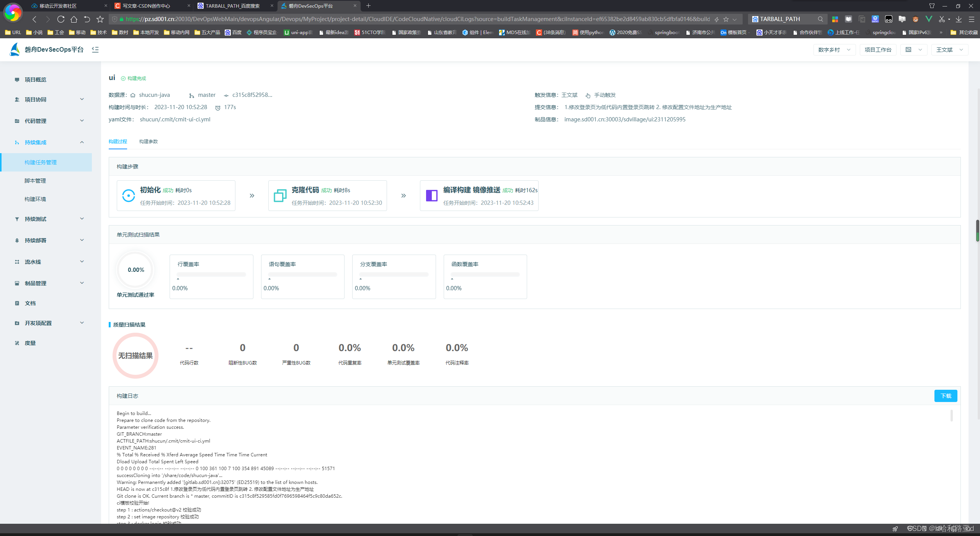
Task: Click the 手动触发 hand icon
Action: [588, 95]
